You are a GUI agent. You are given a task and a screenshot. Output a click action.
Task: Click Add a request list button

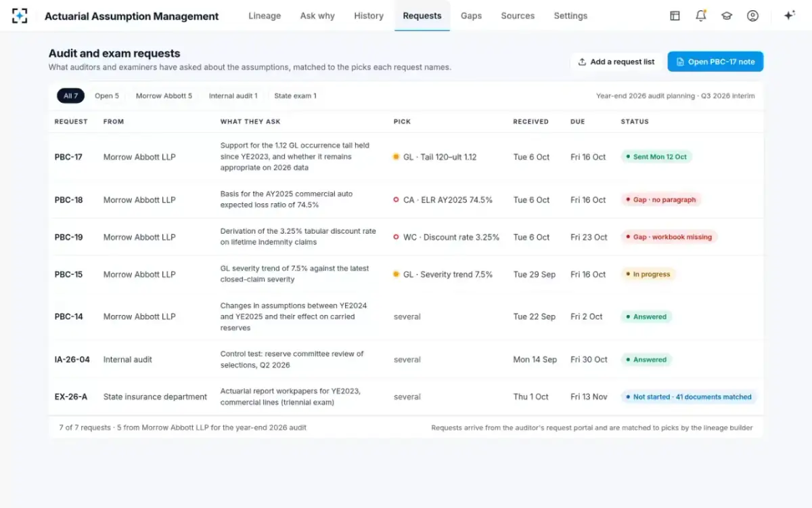(616, 62)
